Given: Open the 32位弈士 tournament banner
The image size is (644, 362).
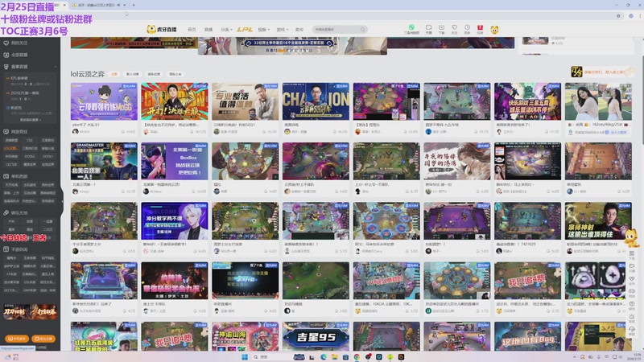Looking at the screenshot, I should [292, 46].
